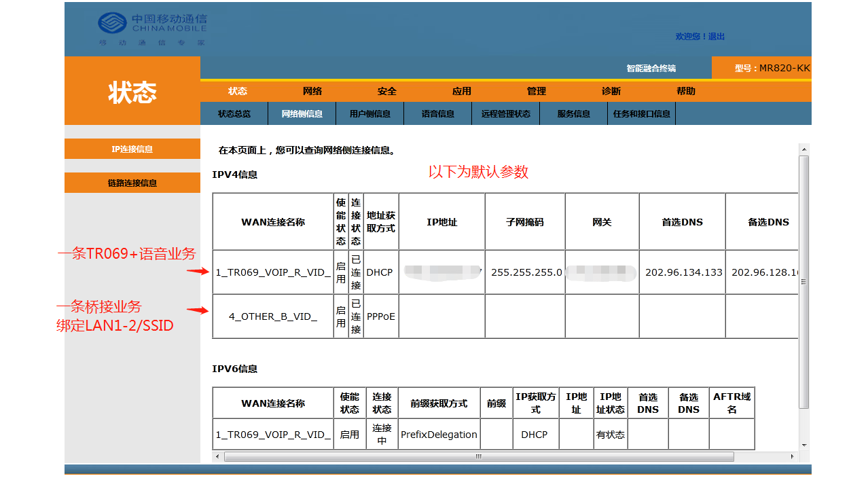Open the 状态 main menu
Screen dimensions: 868x493
point(238,92)
